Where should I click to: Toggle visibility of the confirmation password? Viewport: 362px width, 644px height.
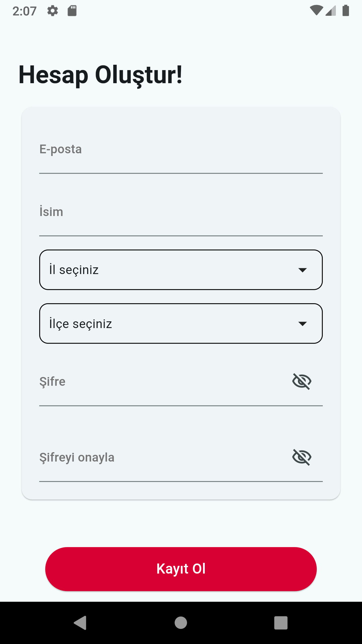[302, 457]
